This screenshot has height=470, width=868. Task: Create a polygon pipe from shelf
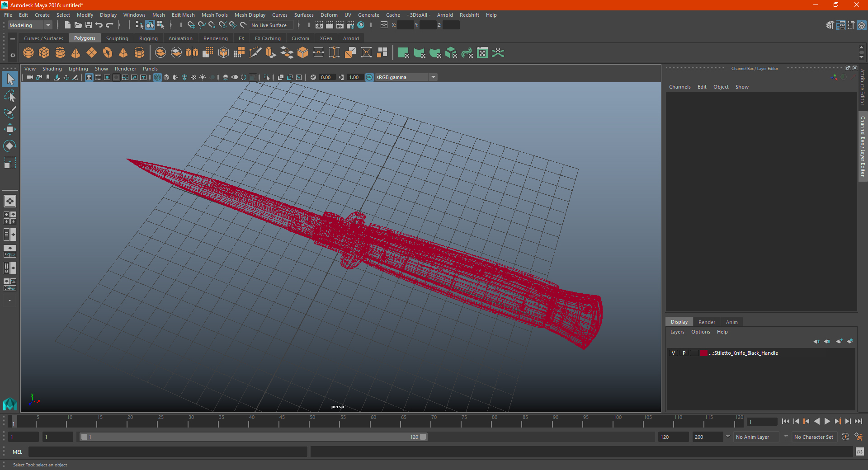click(x=139, y=53)
